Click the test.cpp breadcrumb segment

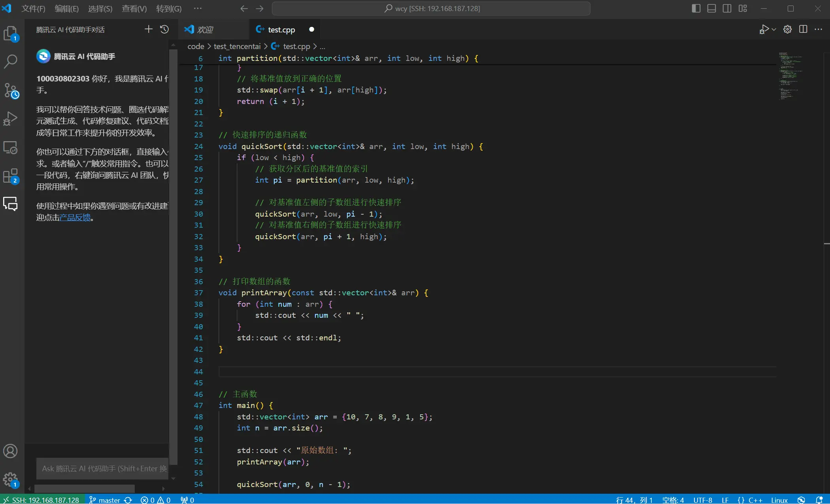[296, 46]
